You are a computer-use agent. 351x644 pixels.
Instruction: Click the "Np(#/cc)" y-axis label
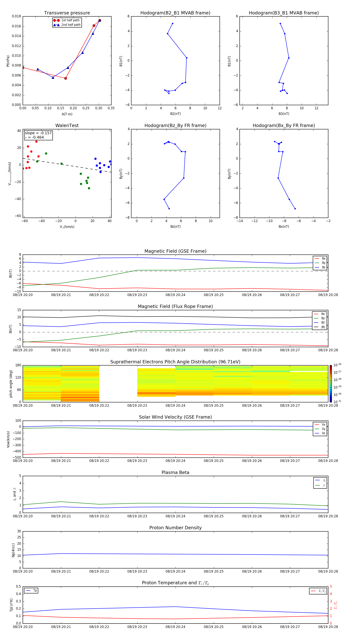pyautogui.click(x=13, y=550)
